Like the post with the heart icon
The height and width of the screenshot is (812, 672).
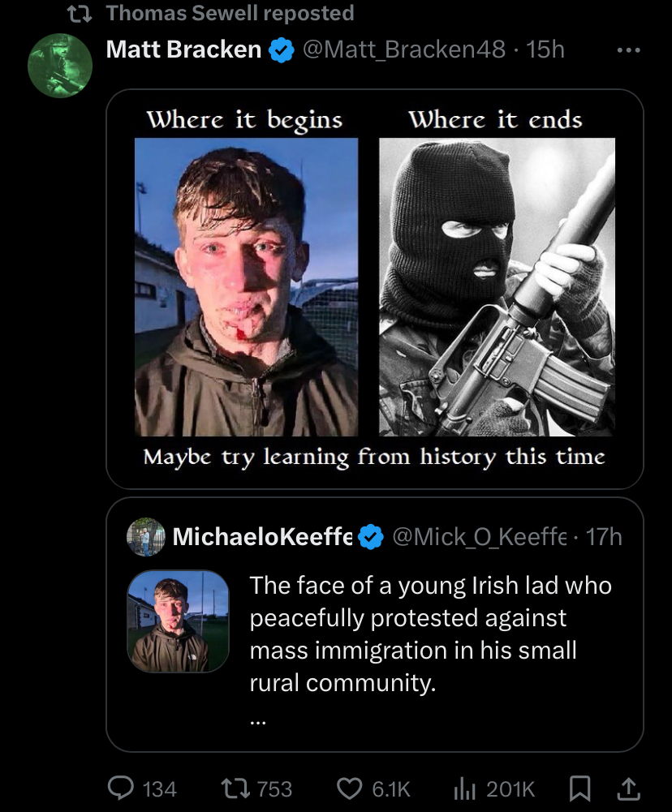[350, 788]
